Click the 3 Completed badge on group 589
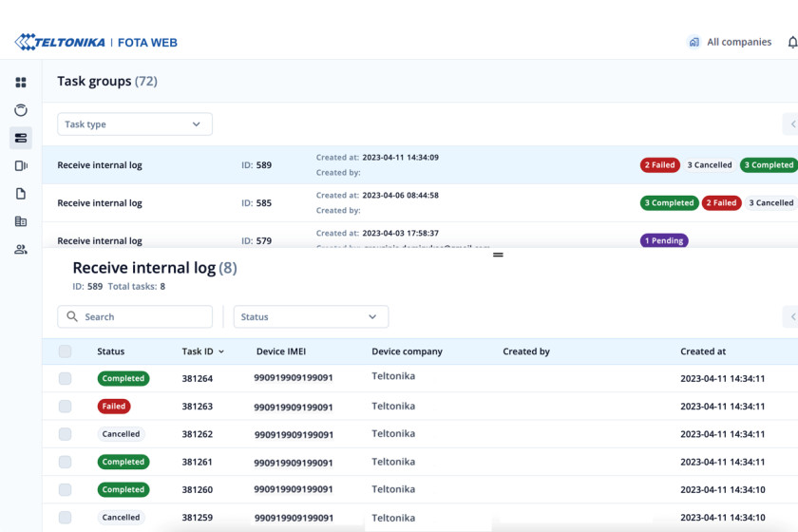Screen dimensions: 798x532 pyautogui.click(x=769, y=165)
